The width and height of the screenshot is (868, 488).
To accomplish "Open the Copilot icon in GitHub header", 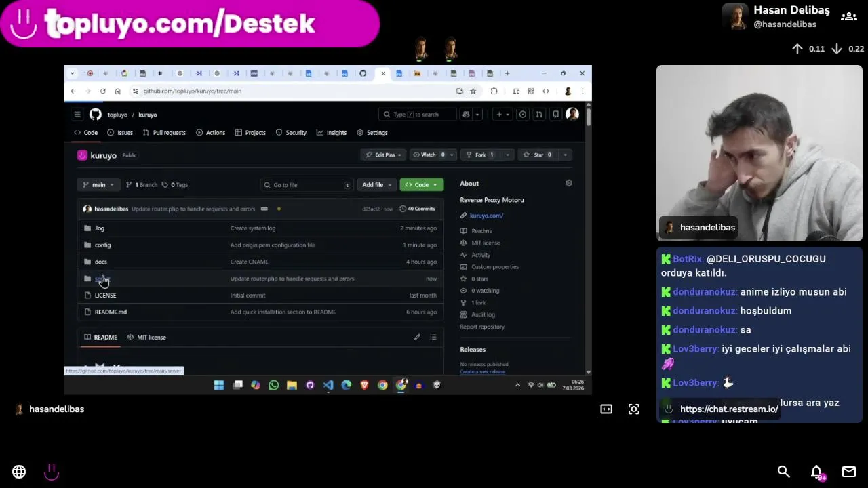I will tap(466, 115).
